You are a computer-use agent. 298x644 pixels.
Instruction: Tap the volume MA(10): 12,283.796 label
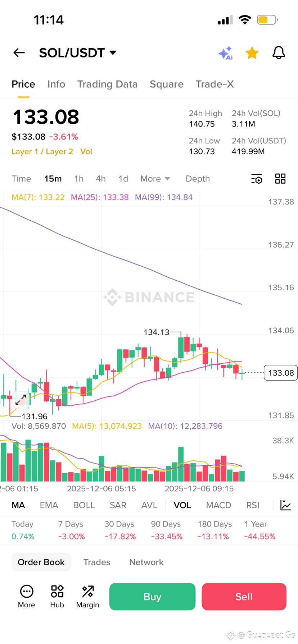click(x=185, y=426)
